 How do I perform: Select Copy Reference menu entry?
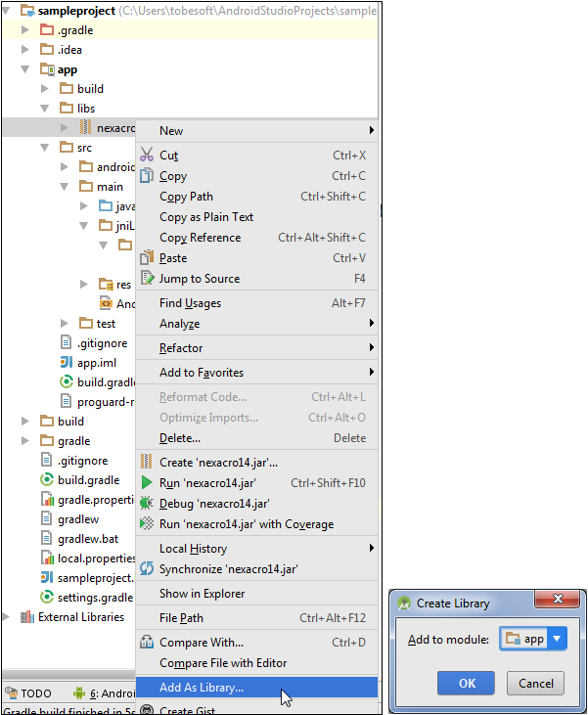256,237
